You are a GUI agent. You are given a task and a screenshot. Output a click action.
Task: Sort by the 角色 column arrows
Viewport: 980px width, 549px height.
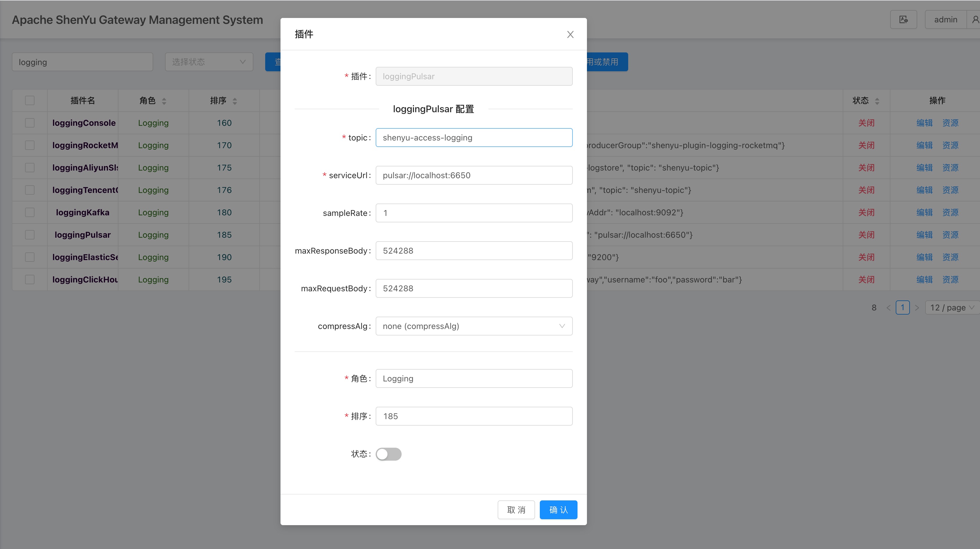[164, 101]
